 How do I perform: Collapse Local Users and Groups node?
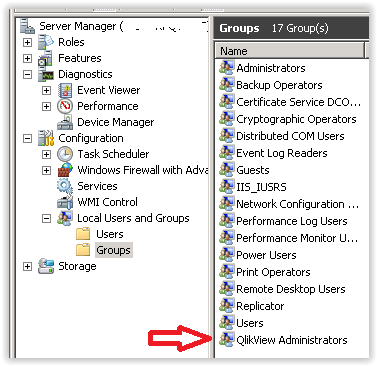tap(46, 218)
